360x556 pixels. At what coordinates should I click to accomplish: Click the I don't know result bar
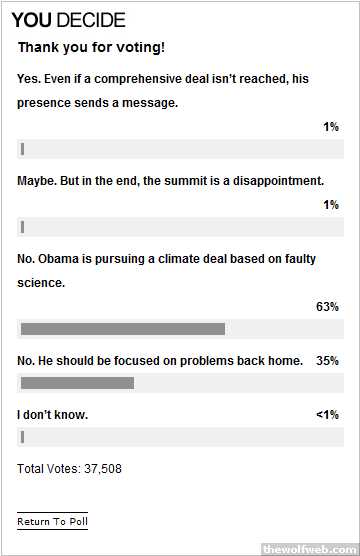pos(180,437)
